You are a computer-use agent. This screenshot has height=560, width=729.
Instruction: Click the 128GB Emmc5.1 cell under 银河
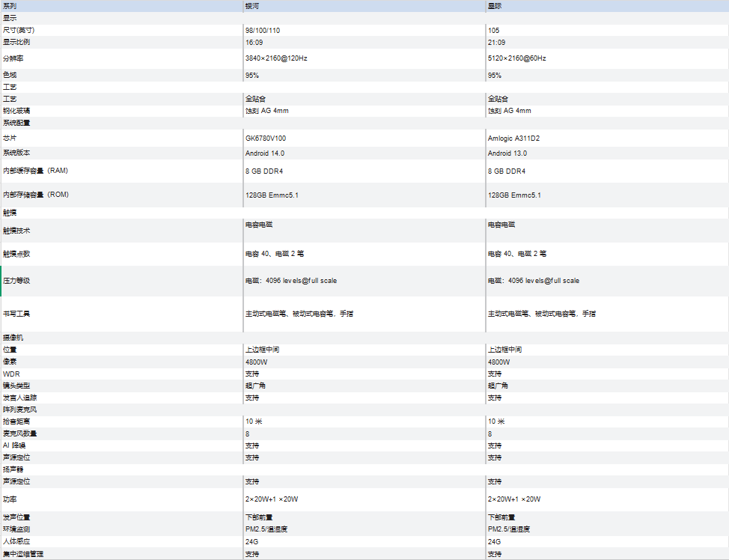click(364, 195)
